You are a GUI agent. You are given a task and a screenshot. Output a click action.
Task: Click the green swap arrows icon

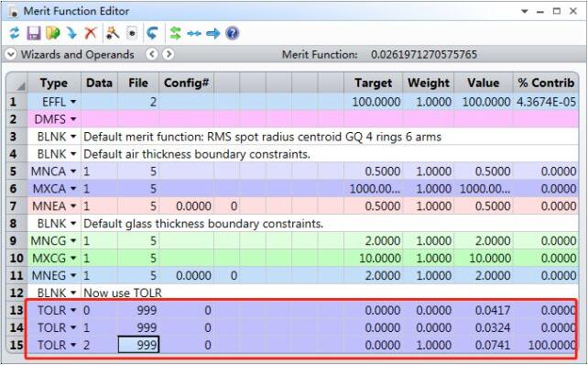click(x=176, y=33)
